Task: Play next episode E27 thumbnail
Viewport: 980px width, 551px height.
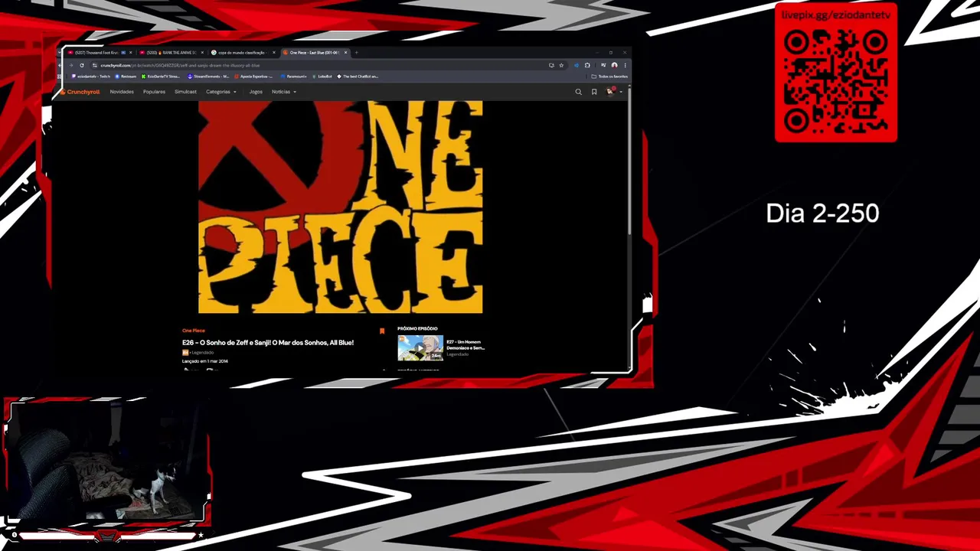Action: point(420,348)
